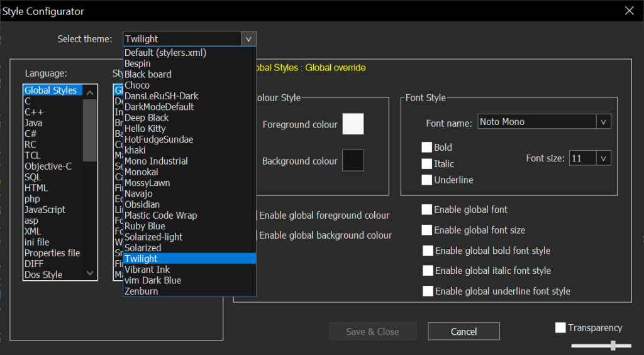Collapse the Select theme dropdown arrow
The height and width of the screenshot is (355, 644).
tap(248, 39)
